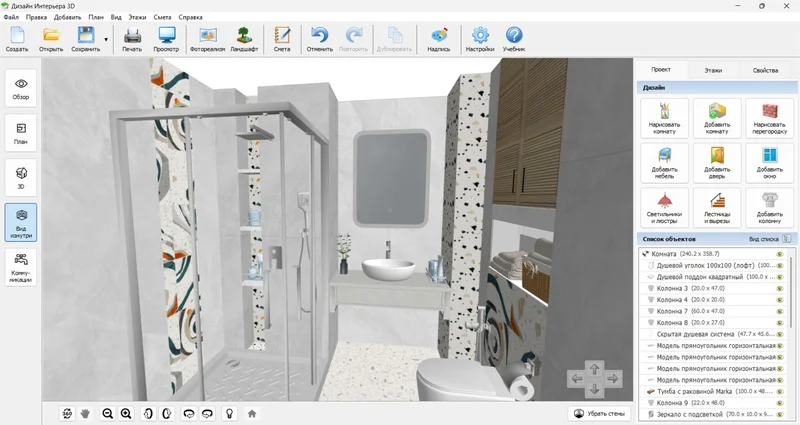This screenshot has width=800, height=425.
Task: Print the design using Печать
Action: click(132, 39)
